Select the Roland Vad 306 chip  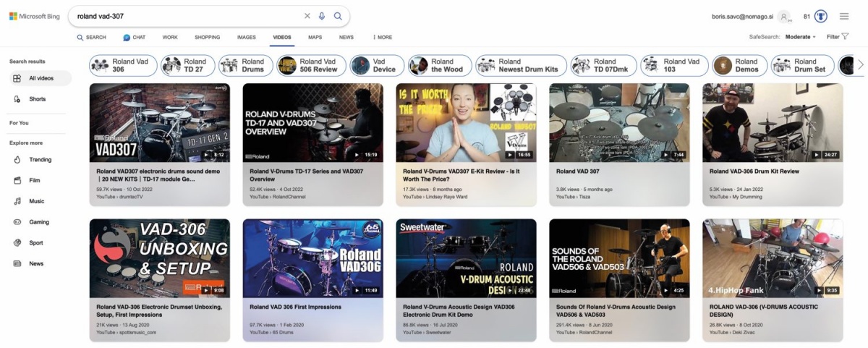pyautogui.click(x=123, y=66)
